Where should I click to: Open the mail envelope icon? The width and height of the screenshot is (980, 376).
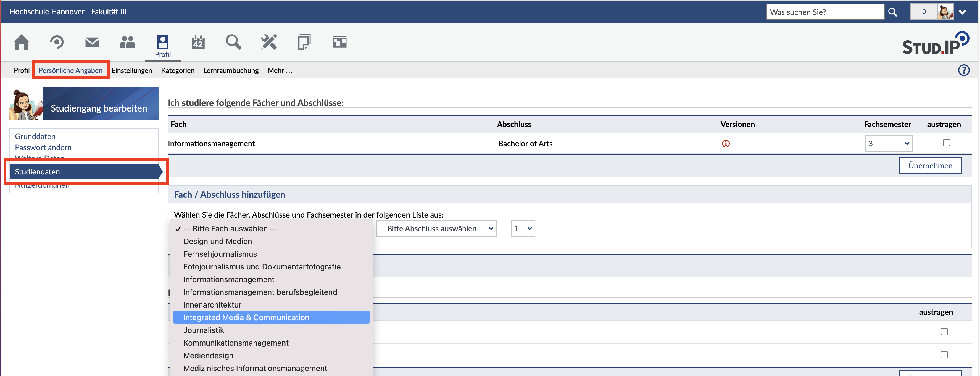tap(92, 42)
